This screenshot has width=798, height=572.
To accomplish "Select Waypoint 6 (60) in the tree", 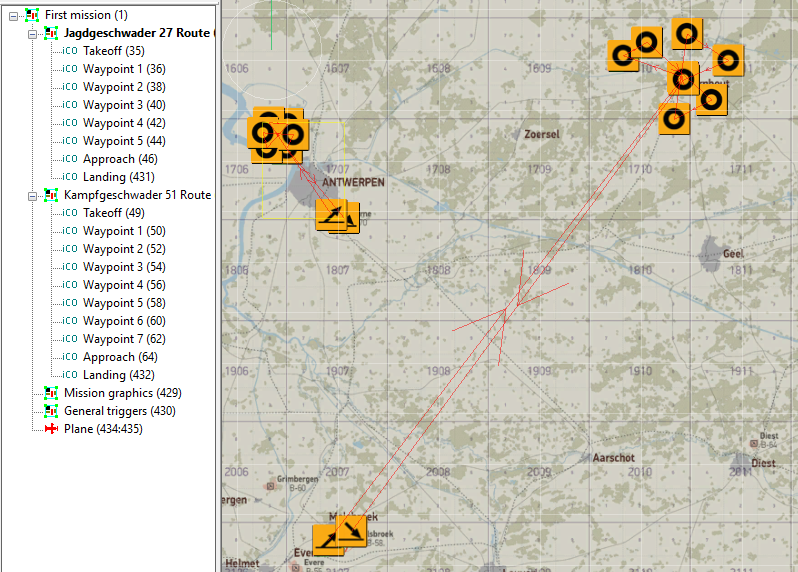I will click(124, 321).
